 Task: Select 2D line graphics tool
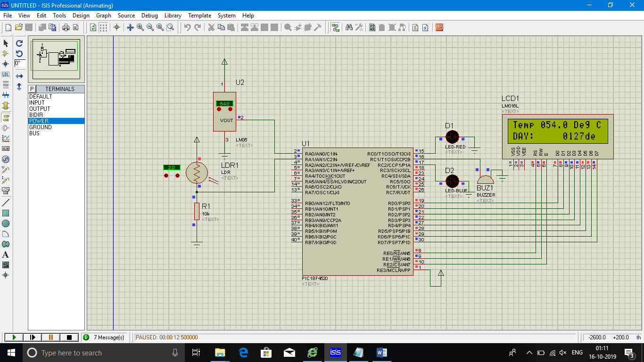[x=6, y=202]
